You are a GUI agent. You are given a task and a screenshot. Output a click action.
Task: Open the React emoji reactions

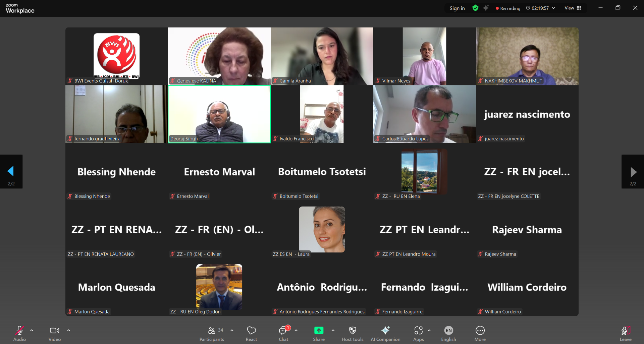251,333
